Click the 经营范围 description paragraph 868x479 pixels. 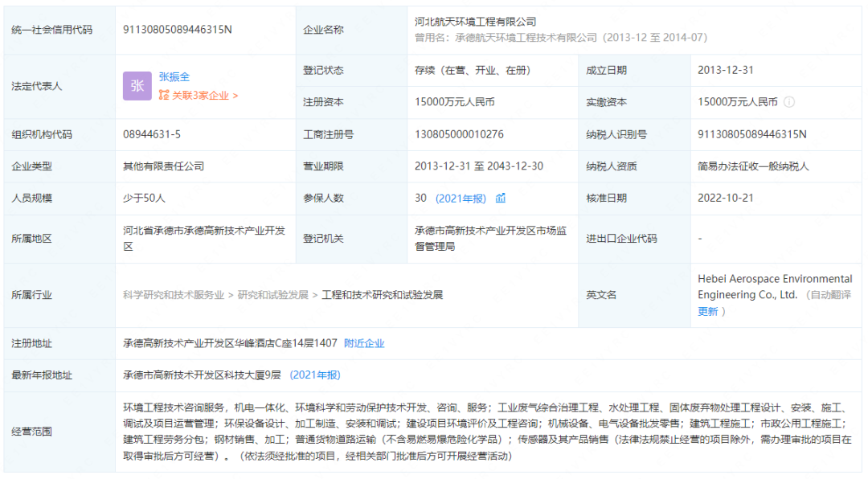point(487,432)
